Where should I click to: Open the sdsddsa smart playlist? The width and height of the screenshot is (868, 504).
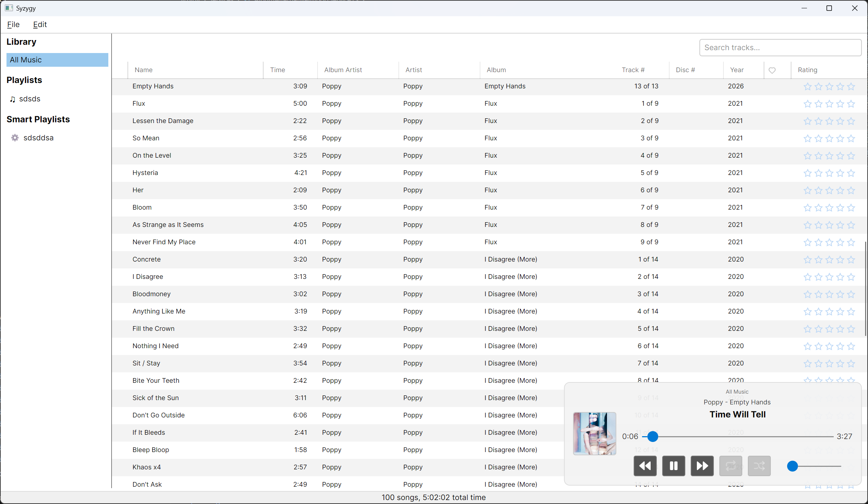(x=38, y=138)
